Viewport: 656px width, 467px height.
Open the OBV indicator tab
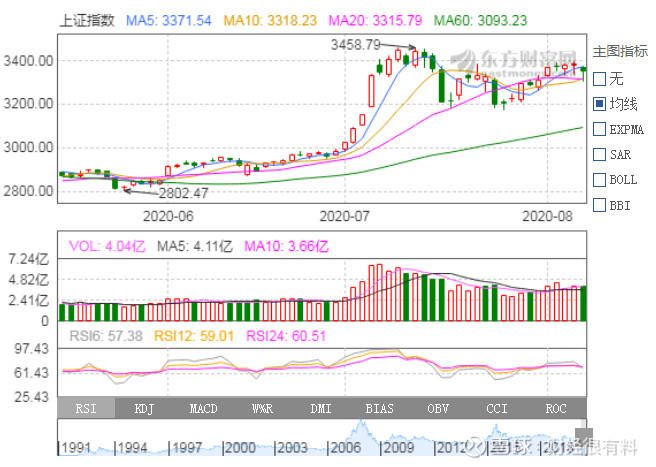[x=438, y=409]
